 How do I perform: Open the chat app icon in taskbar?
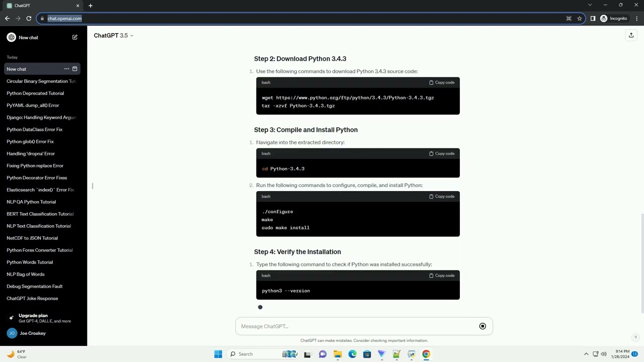323,354
